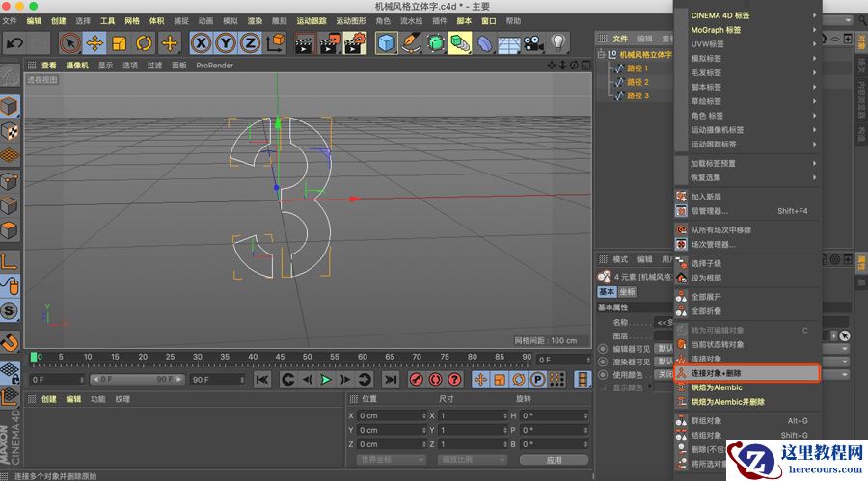Open the Subdivision Surface generators icon
Viewport: 868px width, 481px height.
pos(436,43)
